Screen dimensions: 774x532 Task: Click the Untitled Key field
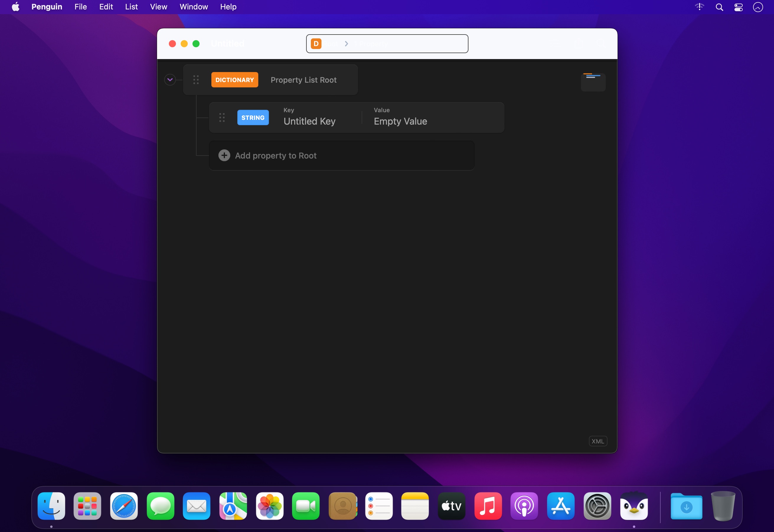(309, 121)
